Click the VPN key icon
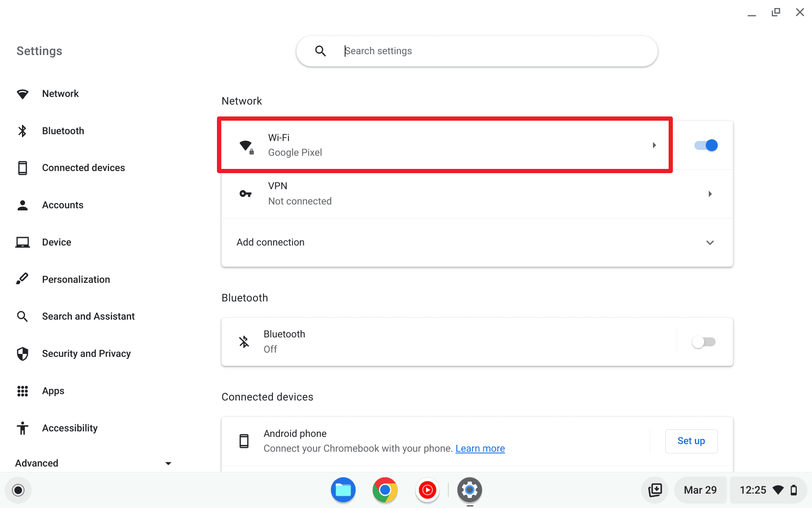Image resolution: width=812 pixels, height=508 pixels. pyautogui.click(x=245, y=194)
